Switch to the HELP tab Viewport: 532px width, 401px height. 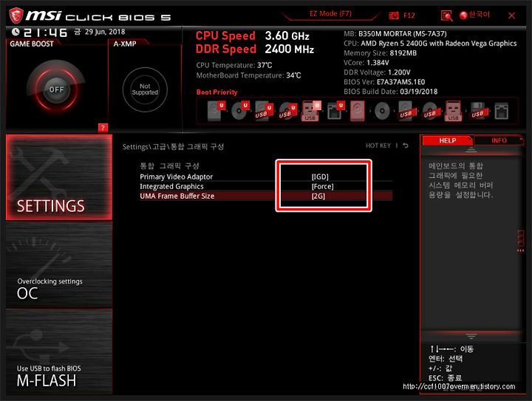tap(448, 140)
